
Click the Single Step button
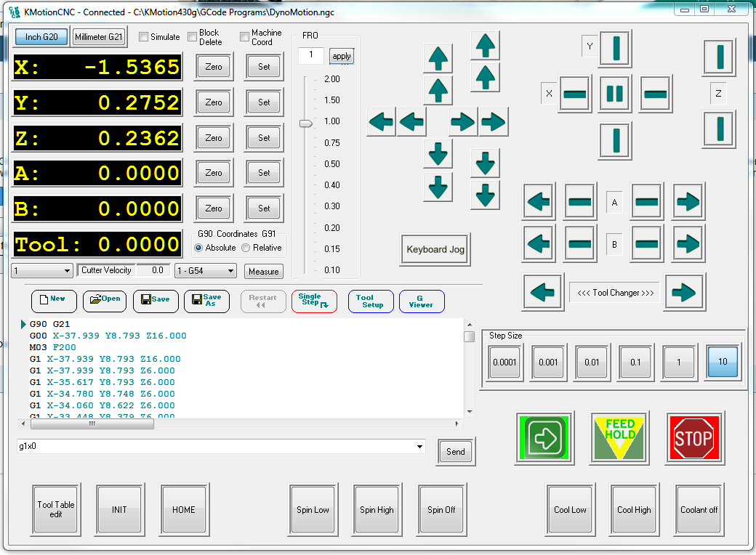click(314, 299)
